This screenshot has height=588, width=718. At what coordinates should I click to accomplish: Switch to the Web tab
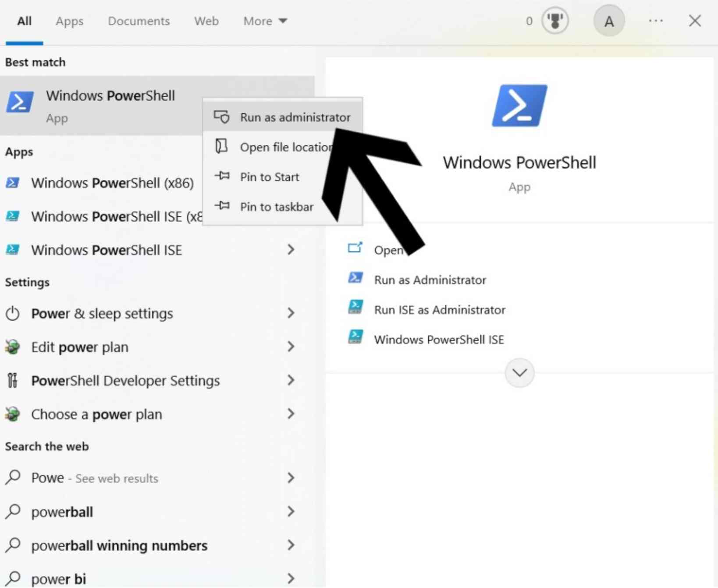pyautogui.click(x=206, y=21)
